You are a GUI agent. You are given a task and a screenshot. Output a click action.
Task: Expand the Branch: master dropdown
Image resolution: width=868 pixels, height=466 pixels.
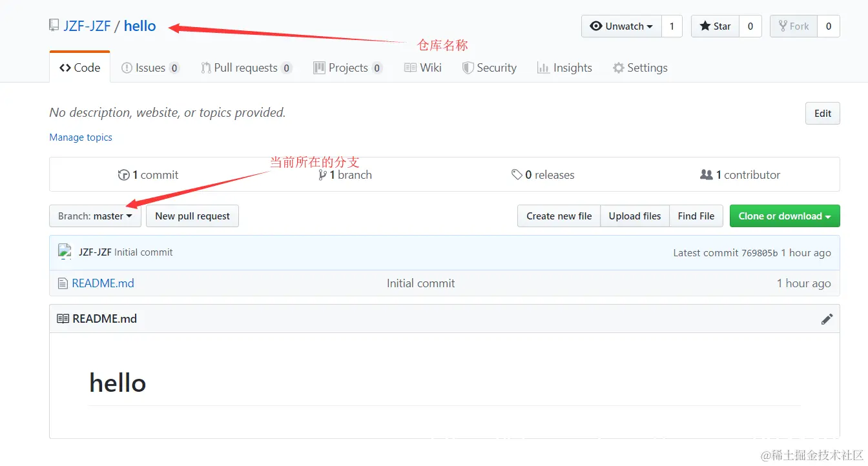click(95, 216)
